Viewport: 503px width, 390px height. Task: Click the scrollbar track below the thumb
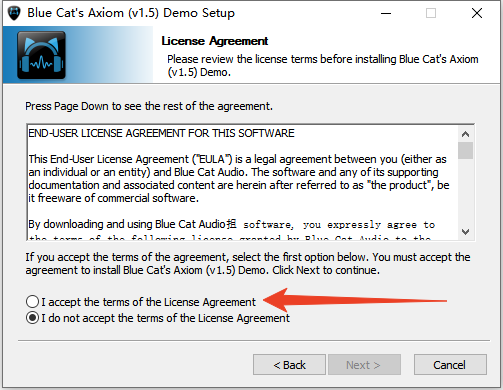coord(465,192)
